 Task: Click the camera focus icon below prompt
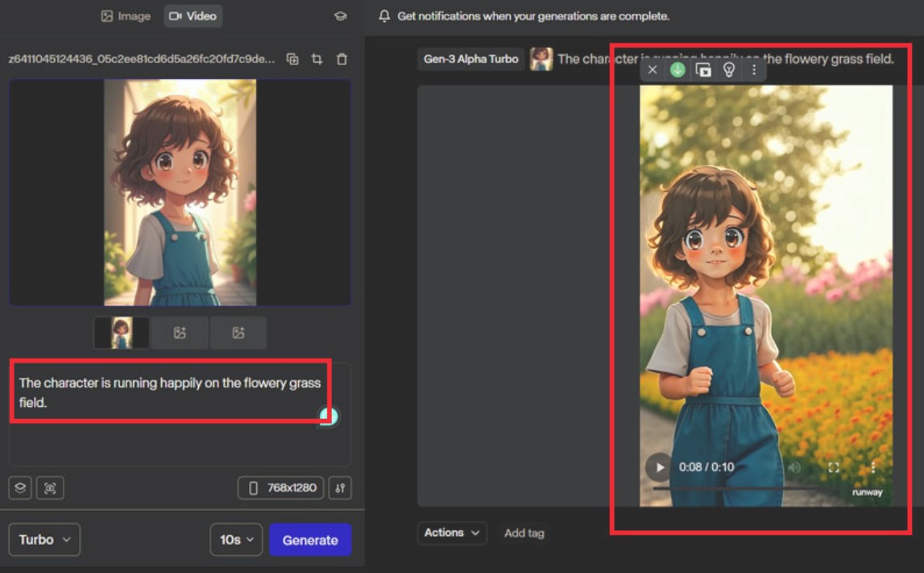click(50, 488)
